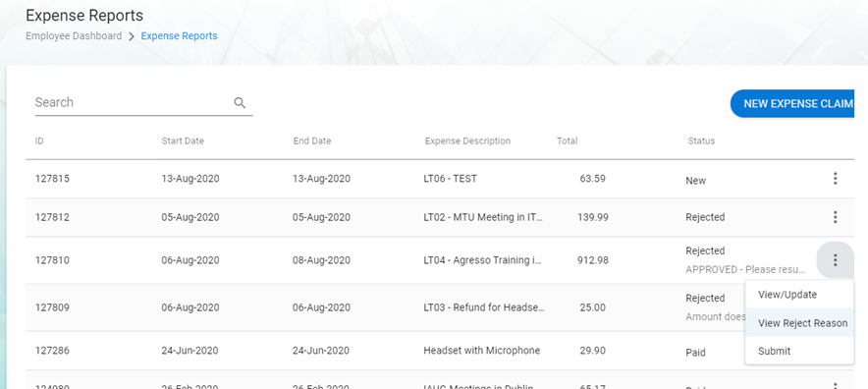The height and width of the screenshot is (389, 868).
Task: Select claim ID 127812
Action: [x=52, y=217]
